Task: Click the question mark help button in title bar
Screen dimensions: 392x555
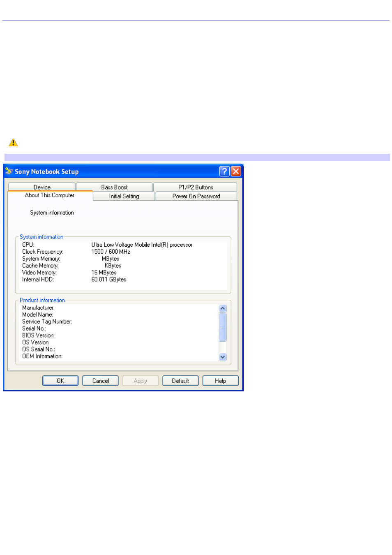Action: pos(224,171)
